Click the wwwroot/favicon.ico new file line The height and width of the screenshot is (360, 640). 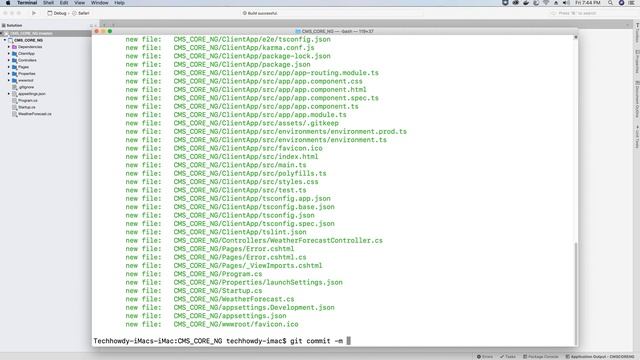click(x=212, y=324)
